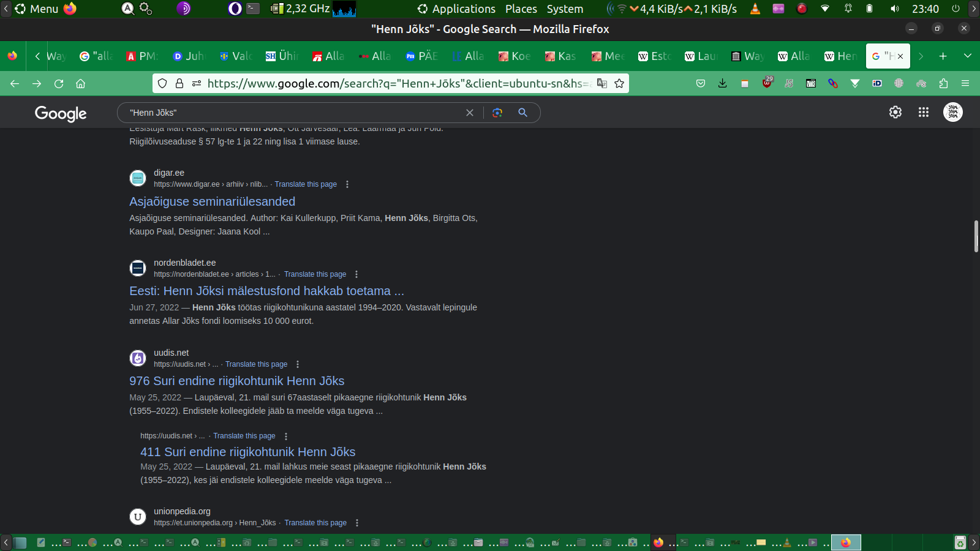Screen dimensions: 980x551
Task: Open "Asjaõiguse seminariülesanded" result
Action: point(212,201)
